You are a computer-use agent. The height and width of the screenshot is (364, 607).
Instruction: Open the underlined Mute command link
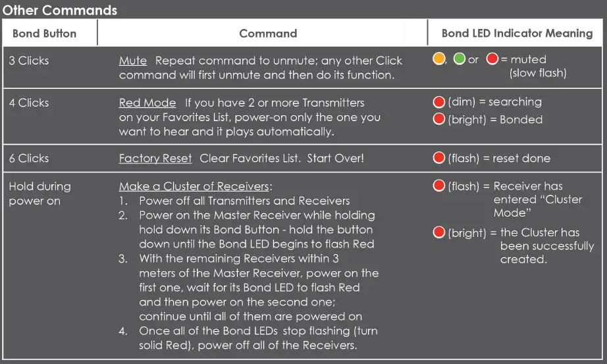pyautogui.click(x=133, y=61)
